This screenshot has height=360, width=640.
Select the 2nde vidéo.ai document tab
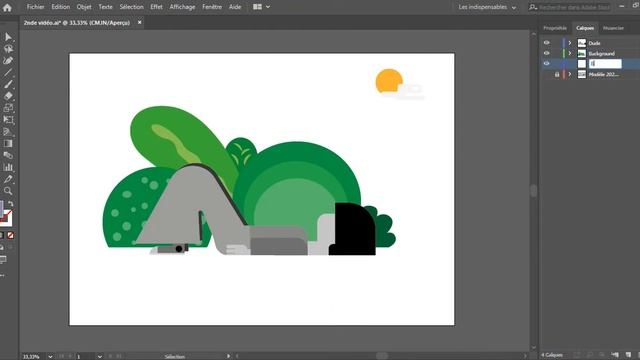[77, 23]
